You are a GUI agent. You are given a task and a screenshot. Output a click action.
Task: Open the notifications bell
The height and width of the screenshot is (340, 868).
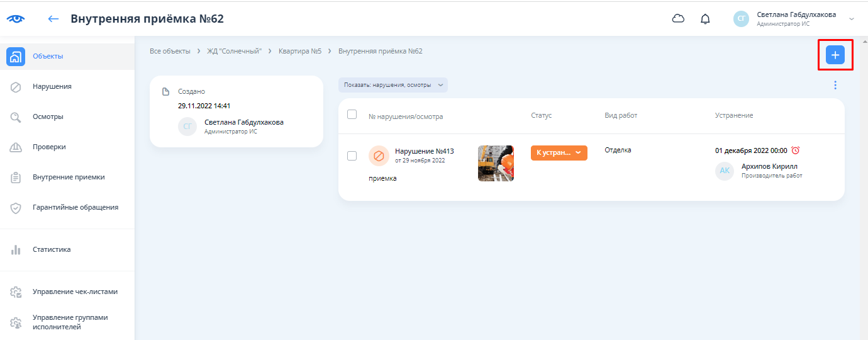point(705,19)
